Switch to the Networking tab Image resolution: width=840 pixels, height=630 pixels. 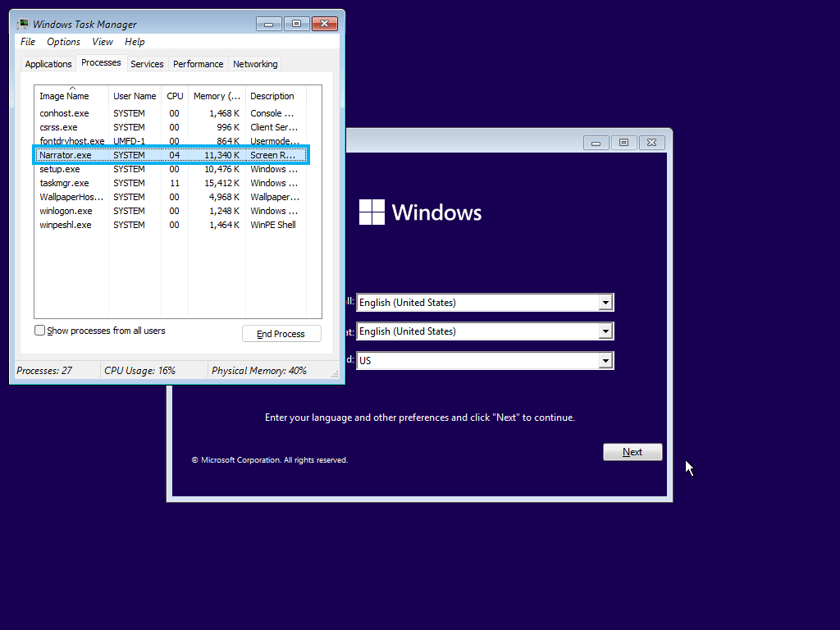pyautogui.click(x=255, y=64)
